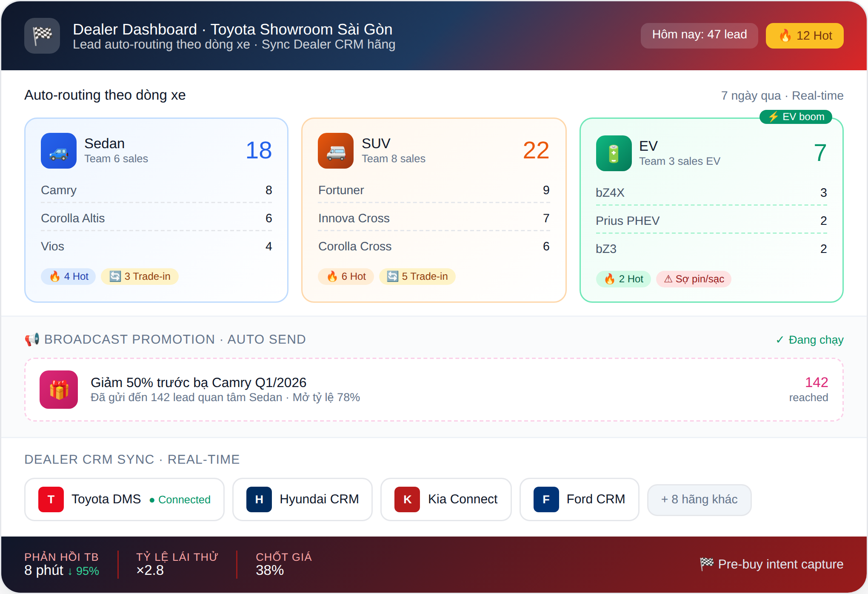
Task: Open the Giảm 50% trước bạ Camry promotion
Action: pos(434,390)
